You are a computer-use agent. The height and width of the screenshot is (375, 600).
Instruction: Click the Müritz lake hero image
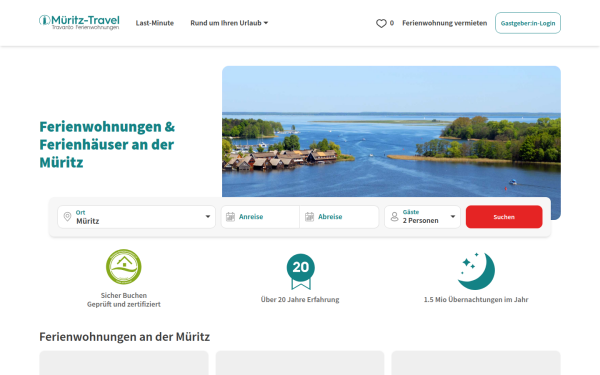[x=391, y=131]
